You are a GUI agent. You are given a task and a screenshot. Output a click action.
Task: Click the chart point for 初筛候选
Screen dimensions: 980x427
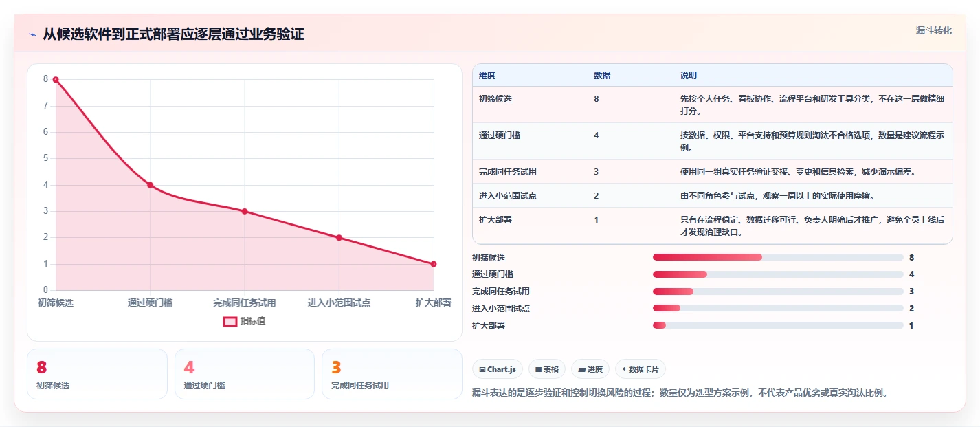(x=56, y=79)
